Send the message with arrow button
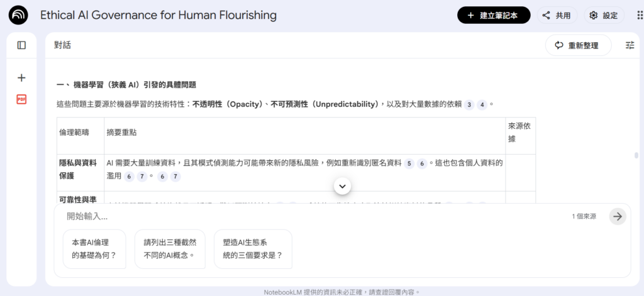The width and height of the screenshot is (644, 296). [x=618, y=216]
